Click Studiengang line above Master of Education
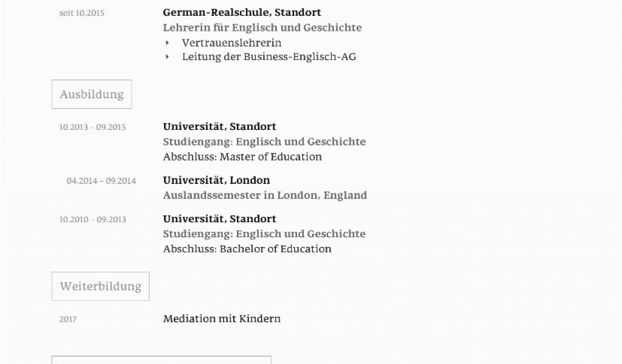The image size is (622, 364). pos(264,142)
